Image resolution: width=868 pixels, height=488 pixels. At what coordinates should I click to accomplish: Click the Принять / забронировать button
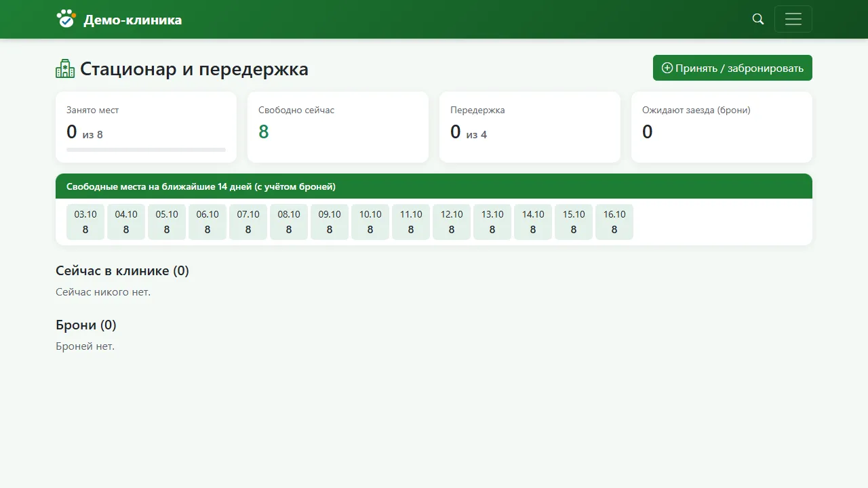(x=732, y=68)
